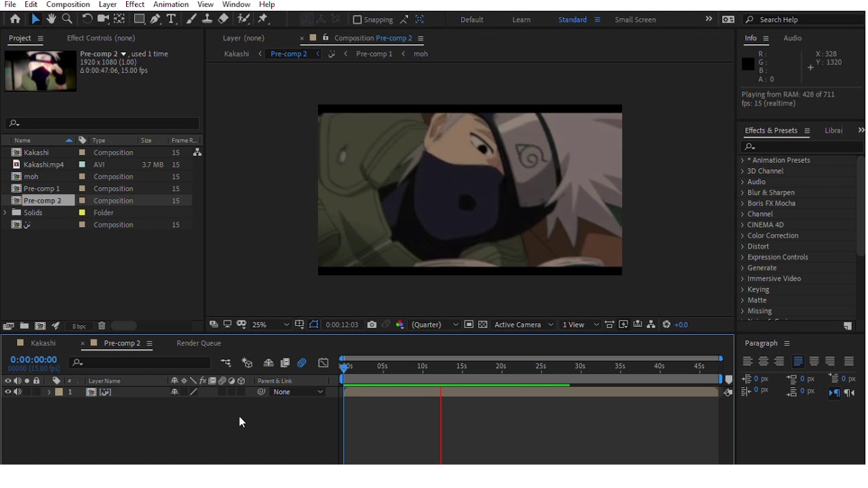This screenshot has width=868, height=488.
Task: Open the Graph Editor in timeline
Action: click(x=324, y=364)
